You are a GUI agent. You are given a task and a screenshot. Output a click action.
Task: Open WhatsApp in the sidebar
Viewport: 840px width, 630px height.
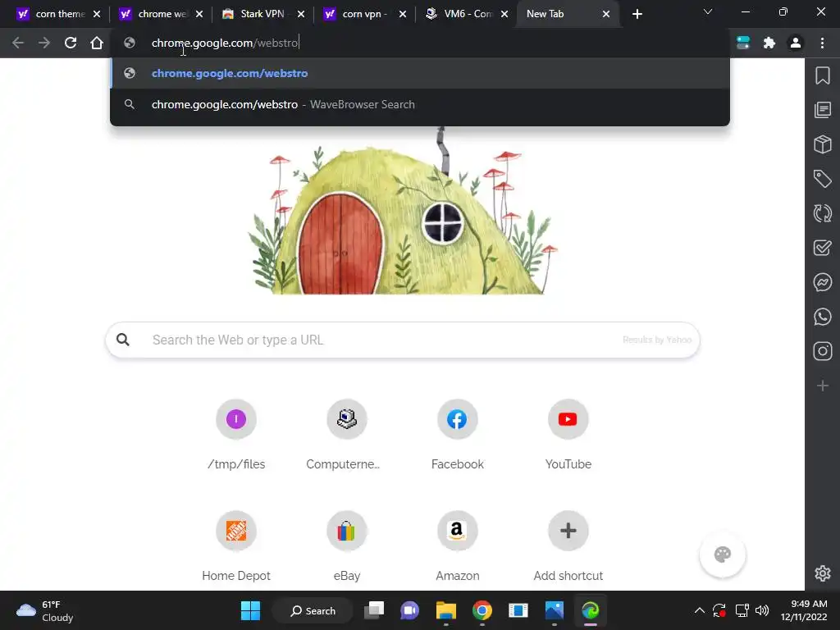823,317
